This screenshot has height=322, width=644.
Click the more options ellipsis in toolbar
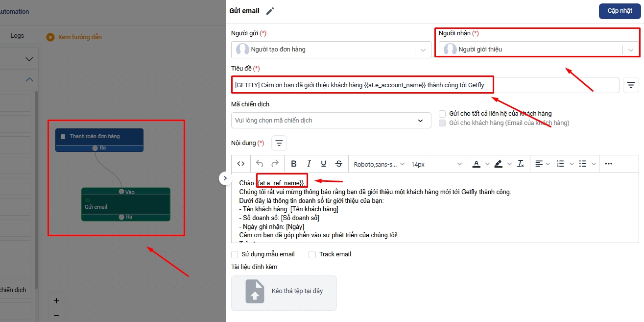tap(609, 164)
